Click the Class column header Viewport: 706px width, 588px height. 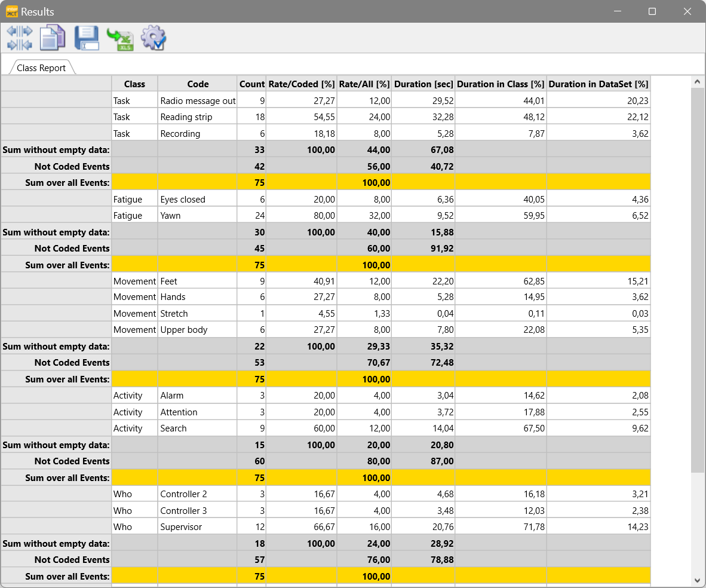point(134,84)
